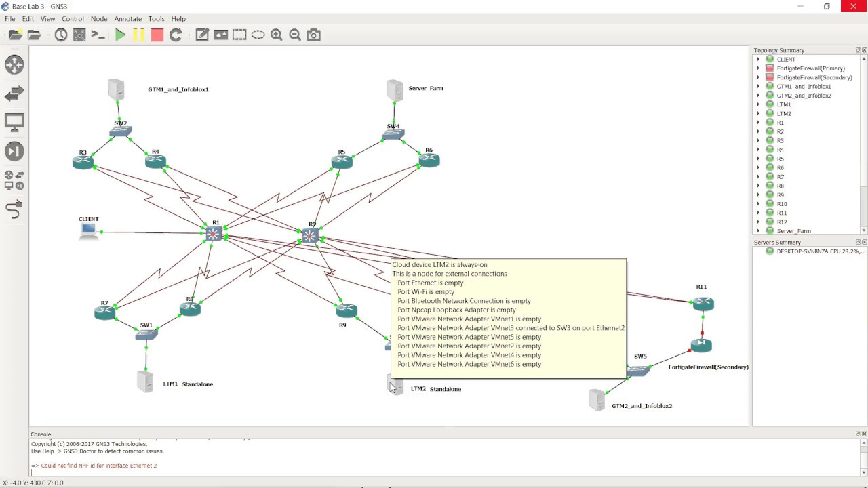The height and width of the screenshot is (488, 868).
Task: Select R7 in the Topology Summary list
Action: click(x=781, y=177)
